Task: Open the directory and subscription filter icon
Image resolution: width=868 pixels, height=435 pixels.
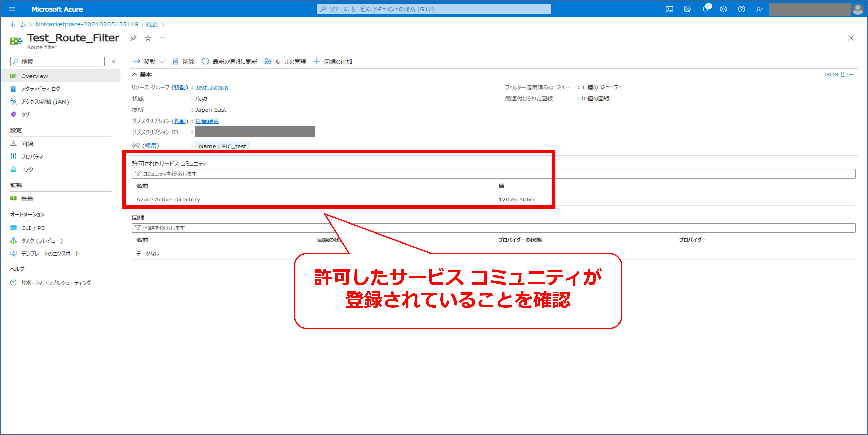Action: coord(687,9)
